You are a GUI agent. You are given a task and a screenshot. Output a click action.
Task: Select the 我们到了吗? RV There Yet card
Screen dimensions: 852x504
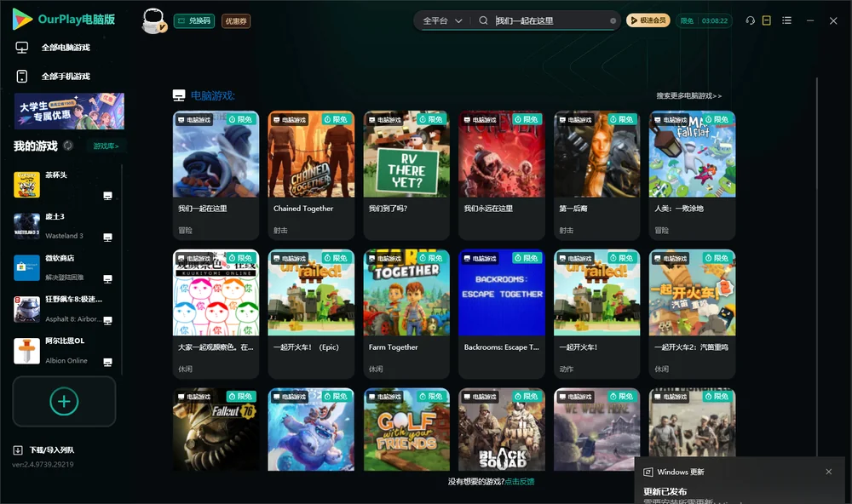click(406, 175)
